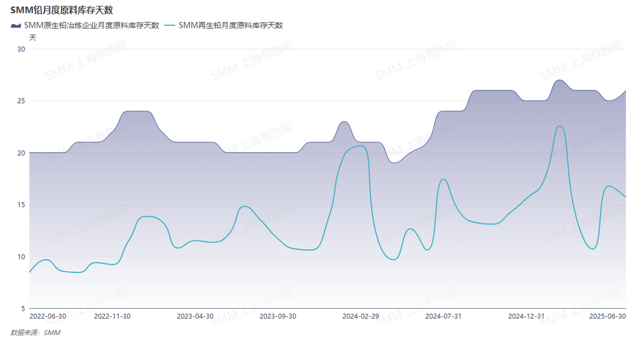Click the chart title SMM铅月度原料库存天数
The width and height of the screenshot is (644, 342).
coord(62,10)
